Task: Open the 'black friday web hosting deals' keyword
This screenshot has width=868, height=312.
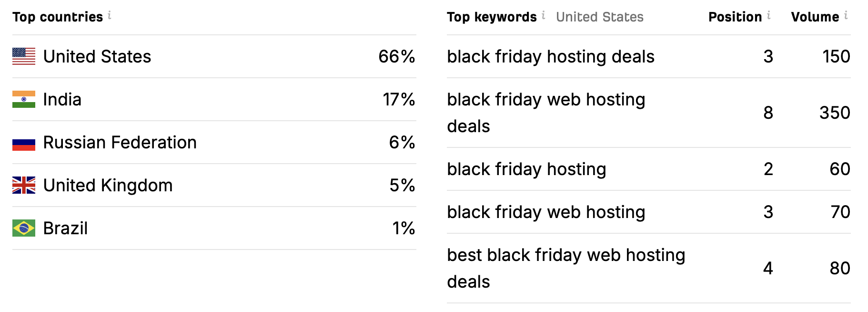Action: 546,113
